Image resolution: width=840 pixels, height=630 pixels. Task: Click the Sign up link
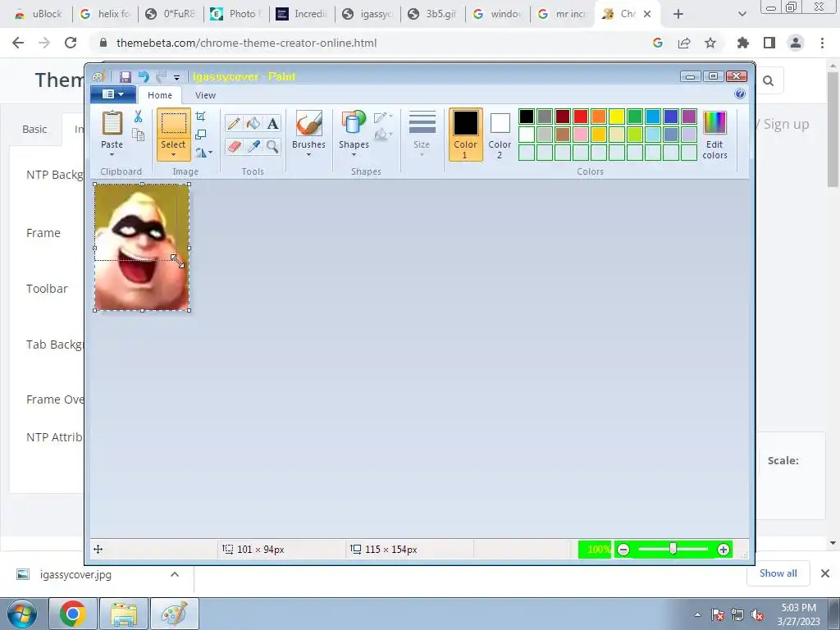click(x=786, y=125)
